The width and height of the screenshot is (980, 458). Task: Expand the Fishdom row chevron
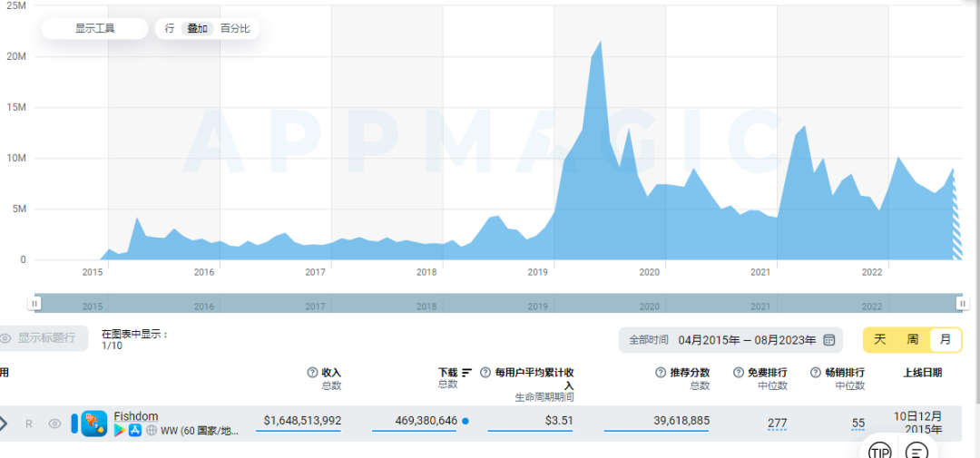[3, 424]
